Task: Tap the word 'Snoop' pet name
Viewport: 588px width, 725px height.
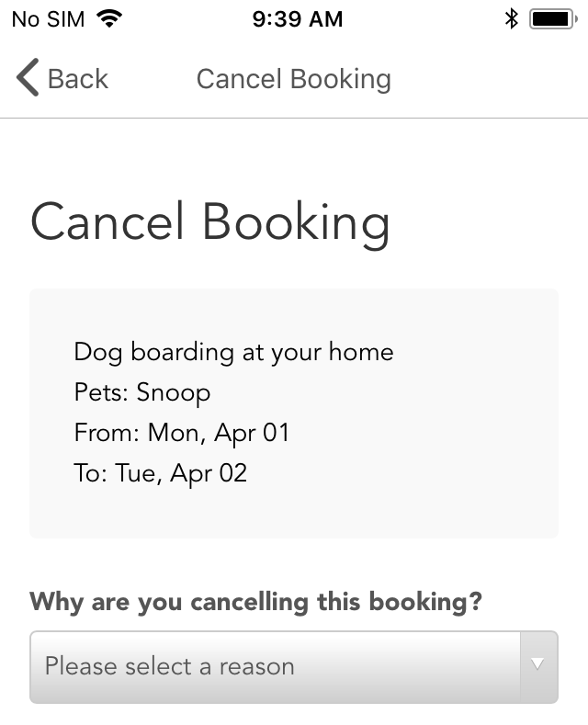Action: click(174, 393)
